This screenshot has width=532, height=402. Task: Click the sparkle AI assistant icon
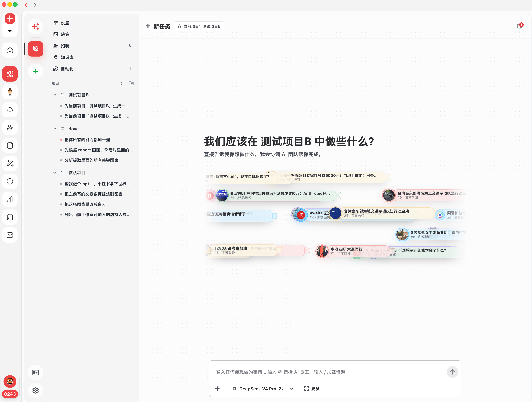[x=36, y=26]
